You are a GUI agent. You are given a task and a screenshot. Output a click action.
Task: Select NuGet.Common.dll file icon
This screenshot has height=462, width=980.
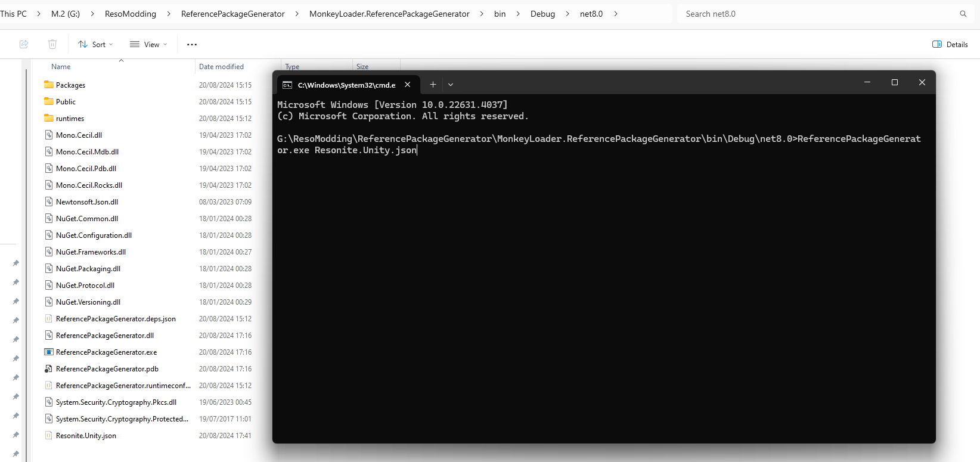coord(49,218)
